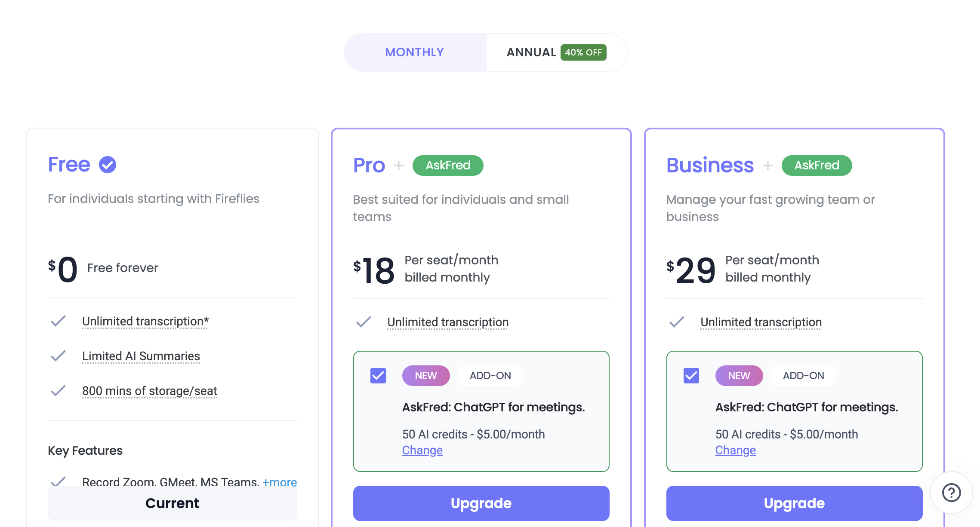Click the 40% OFF green badge
Image resolution: width=980 pixels, height=527 pixels.
(583, 52)
